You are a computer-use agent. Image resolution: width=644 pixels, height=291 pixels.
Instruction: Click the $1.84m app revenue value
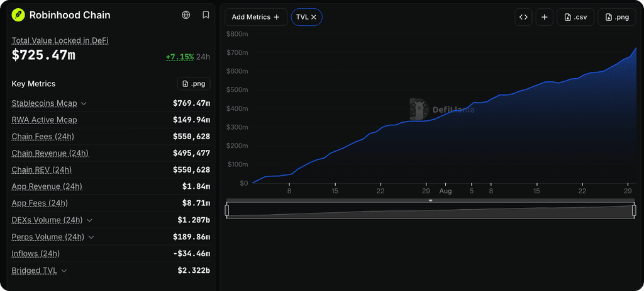196,186
